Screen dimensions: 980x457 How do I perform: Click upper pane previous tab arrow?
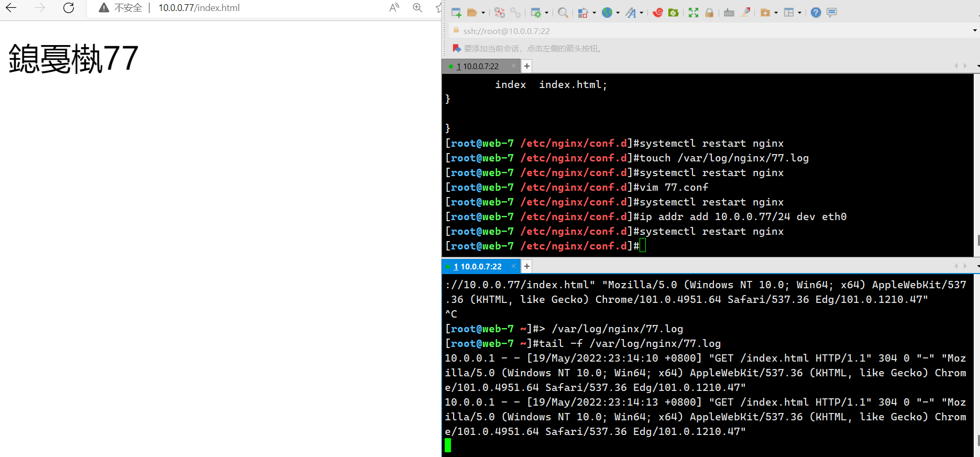click(x=956, y=66)
